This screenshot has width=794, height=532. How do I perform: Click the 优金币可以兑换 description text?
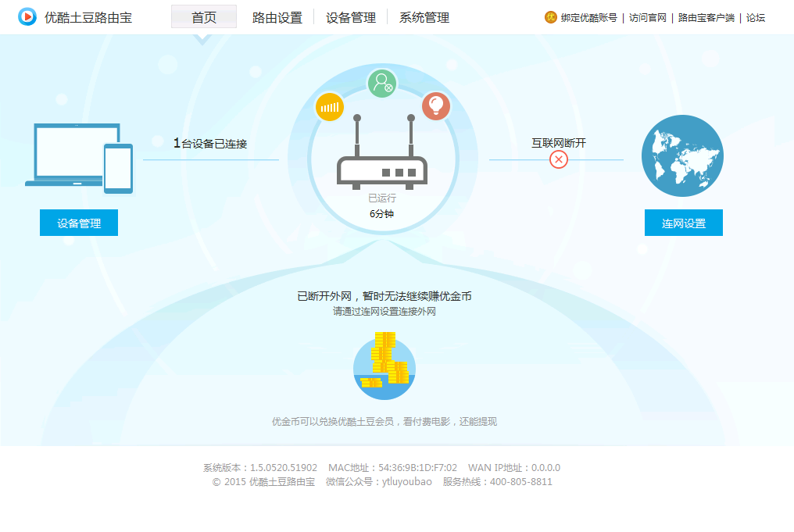[384, 422]
